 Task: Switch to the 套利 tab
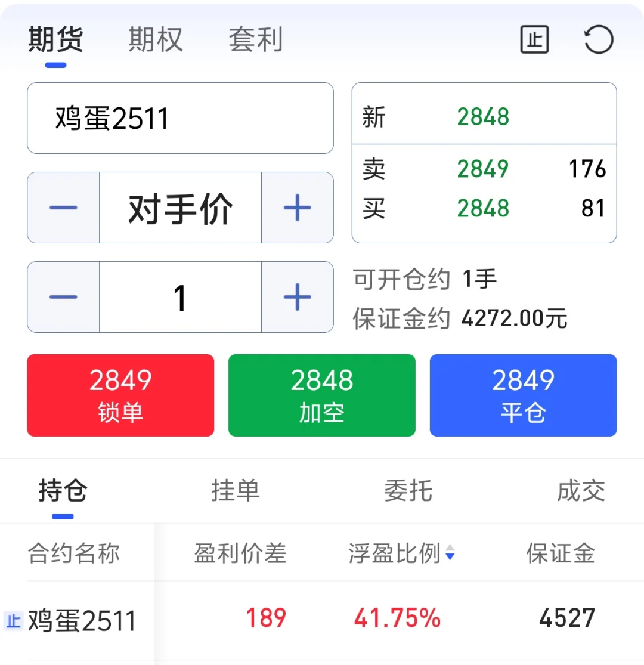256,39
